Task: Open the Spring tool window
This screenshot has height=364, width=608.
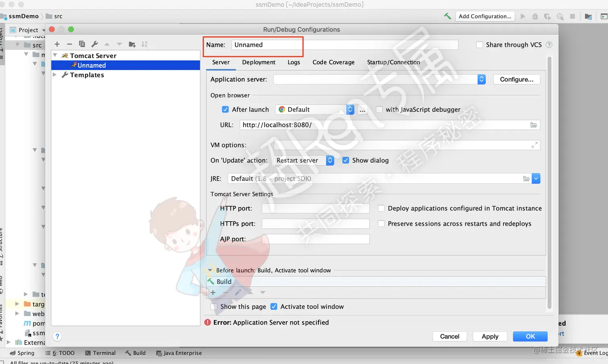Action: (x=22, y=353)
